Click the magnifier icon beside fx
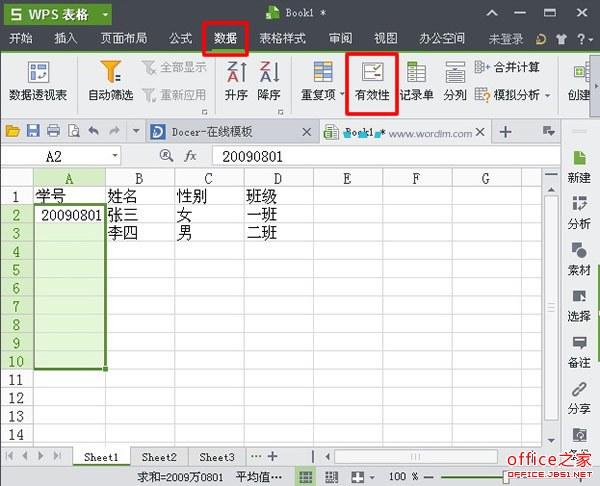The height and width of the screenshot is (486, 600). [x=166, y=155]
